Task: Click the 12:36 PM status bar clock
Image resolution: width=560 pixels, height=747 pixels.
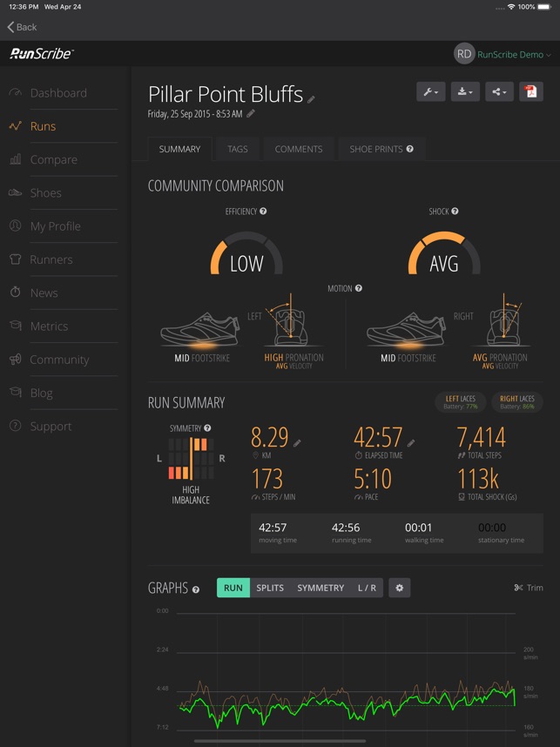Action: pos(24,7)
